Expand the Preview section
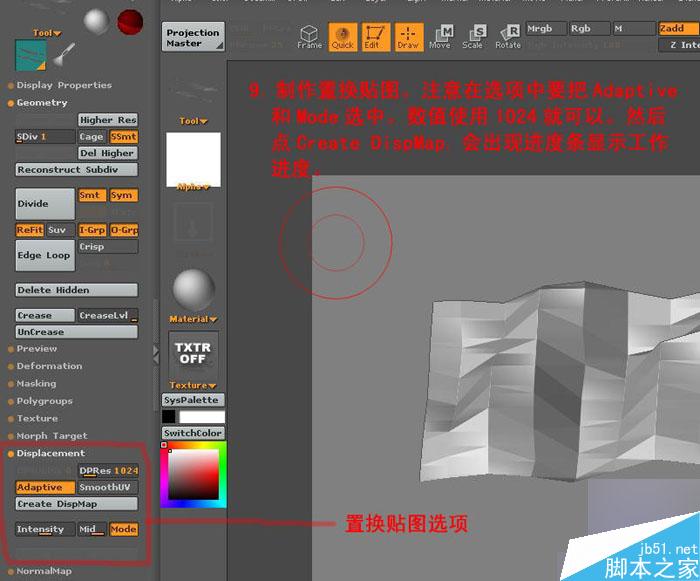The width and height of the screenshot is (700, 581). (x=37, y=349)
